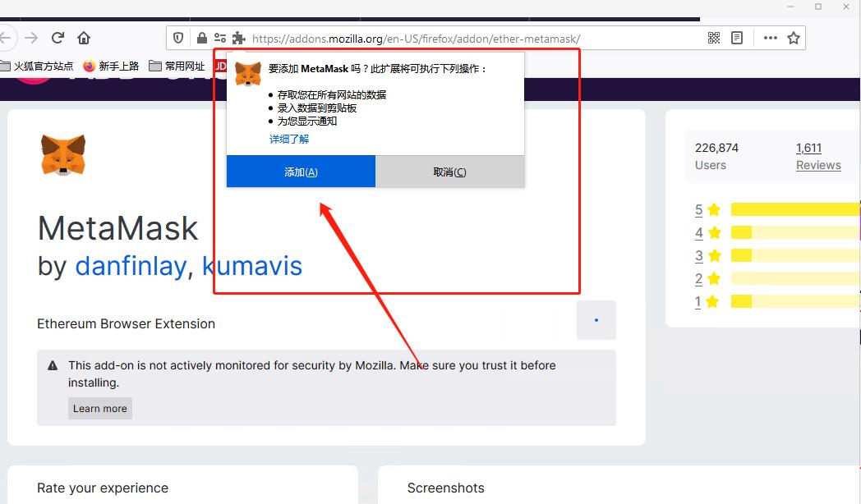861x504 pixels.
Task: Click the extension puzzle piece icon
Action: click(x=238, y=38)
